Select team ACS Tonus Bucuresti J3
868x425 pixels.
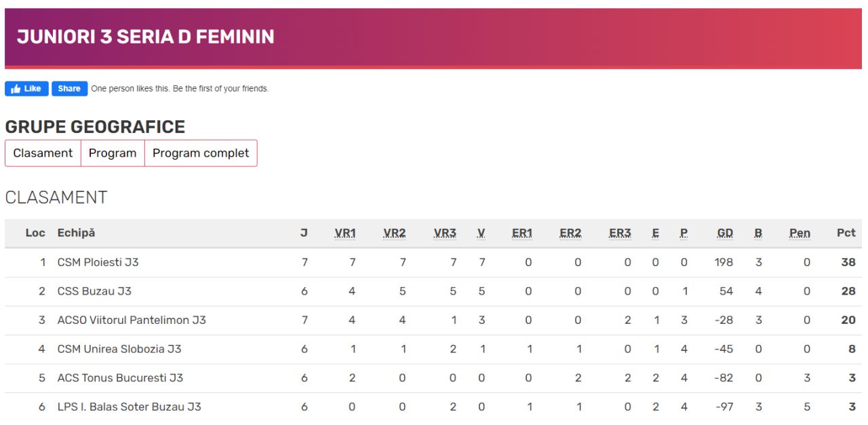click(120, 378)
